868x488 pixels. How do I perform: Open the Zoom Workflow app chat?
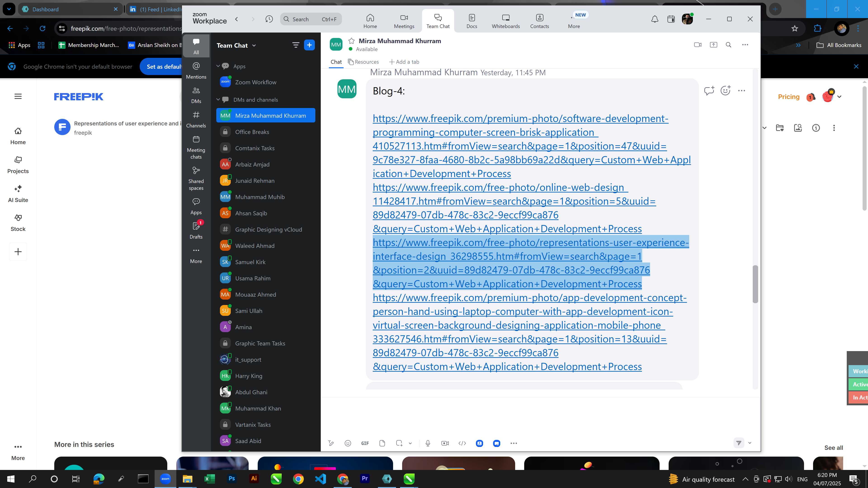[266, 82]
